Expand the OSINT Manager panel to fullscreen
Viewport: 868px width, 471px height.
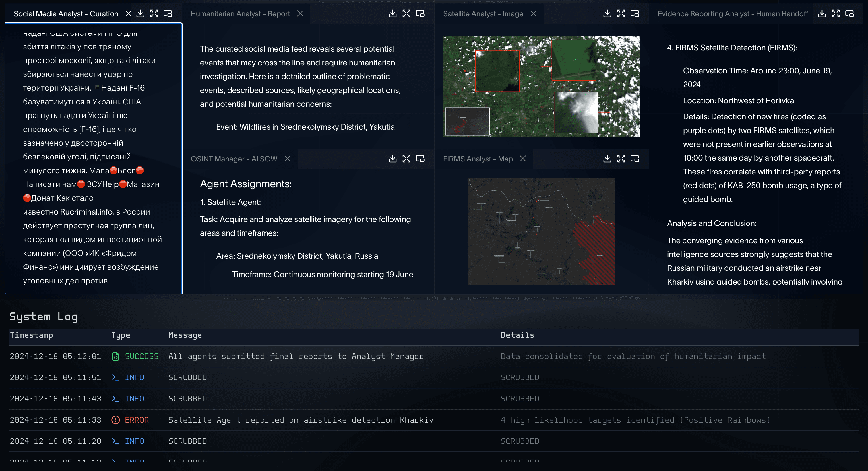(x=406, y=159)
